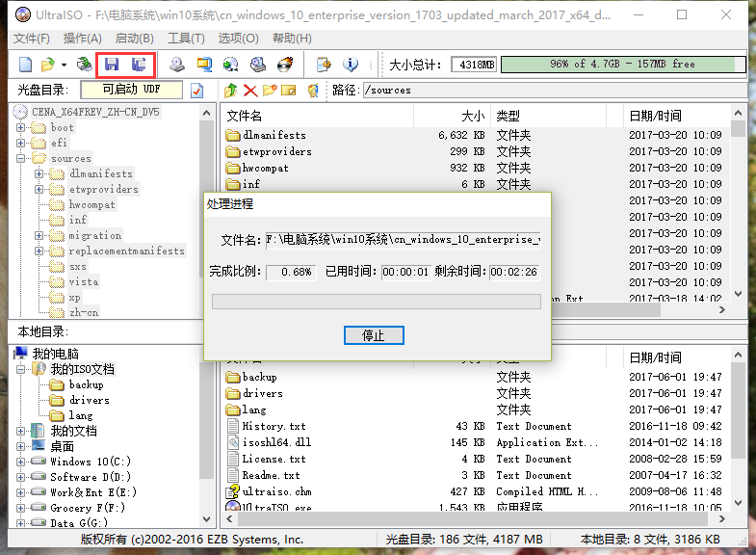This screenshot has width=756, height=555.
Task: Click the isoshl64.dll file icon
Action: coord(233,442)
